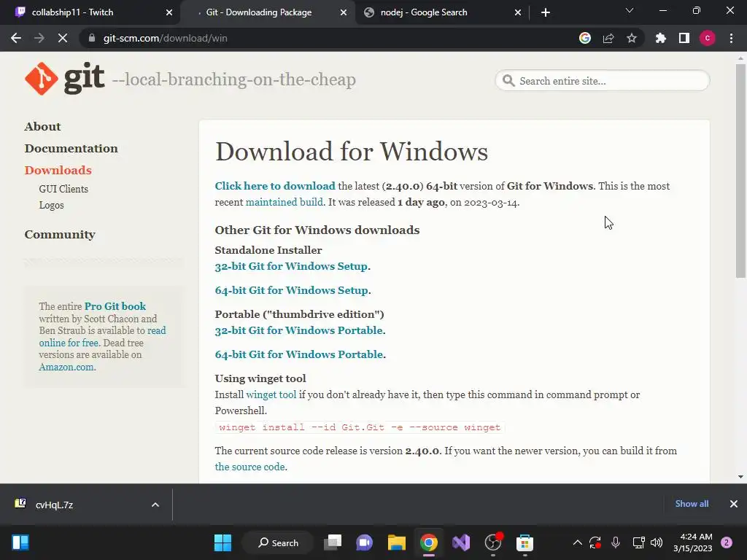The height and width of the screenshot is (560, 747).
Task: Open the Chrome profile avatar
Action: tap(708, 38)
